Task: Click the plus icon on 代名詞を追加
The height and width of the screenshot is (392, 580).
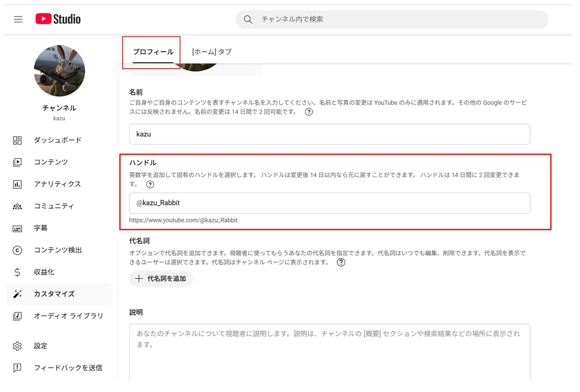Action: pyautogui.click(x=139, y=279)
